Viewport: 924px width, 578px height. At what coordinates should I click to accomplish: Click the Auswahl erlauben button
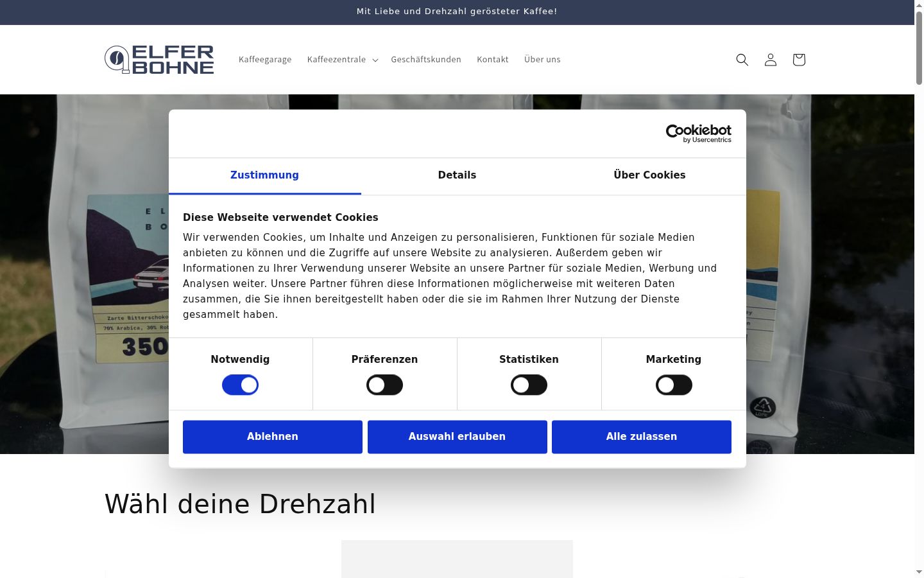(x=458, y=437)
